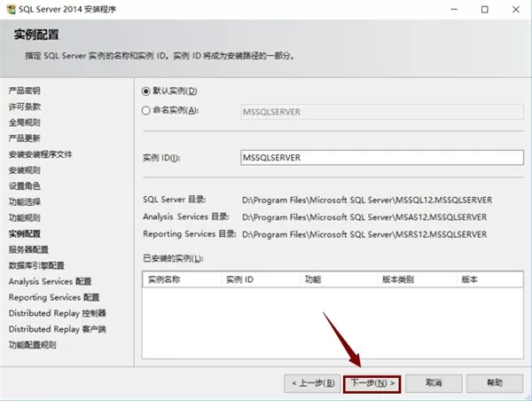Open the Analysis Services 配置 step
Image resolution: width=532 pixels, height=401 pixels.
point(51,281)
